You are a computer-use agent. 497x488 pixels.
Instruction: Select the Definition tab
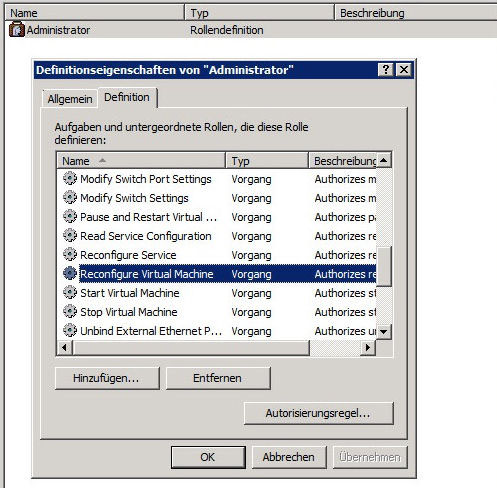point(127,97)
